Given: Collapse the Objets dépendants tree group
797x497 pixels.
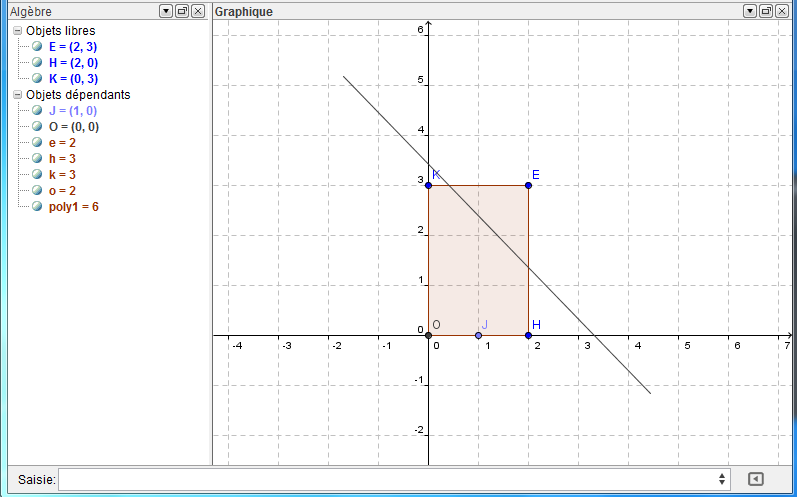Looking at the screenshot, I should click(17, 95).
